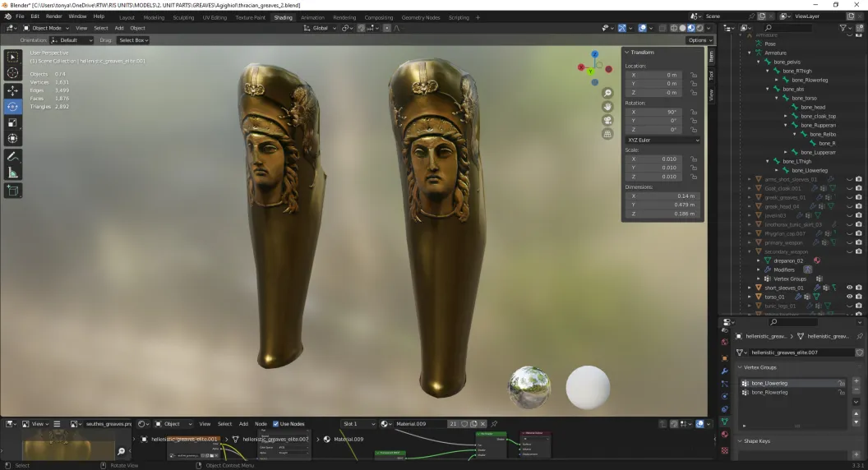The width and height of the screenshot is (868, 470).
Task: Select the Add Cube tool
Action: tap(12, 191)
